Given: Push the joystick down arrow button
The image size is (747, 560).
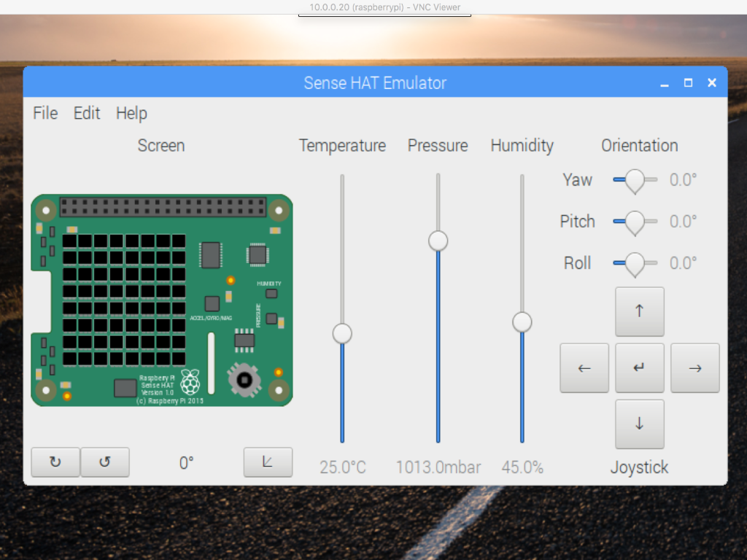Looking at the screenshot, I should [639, 424].
